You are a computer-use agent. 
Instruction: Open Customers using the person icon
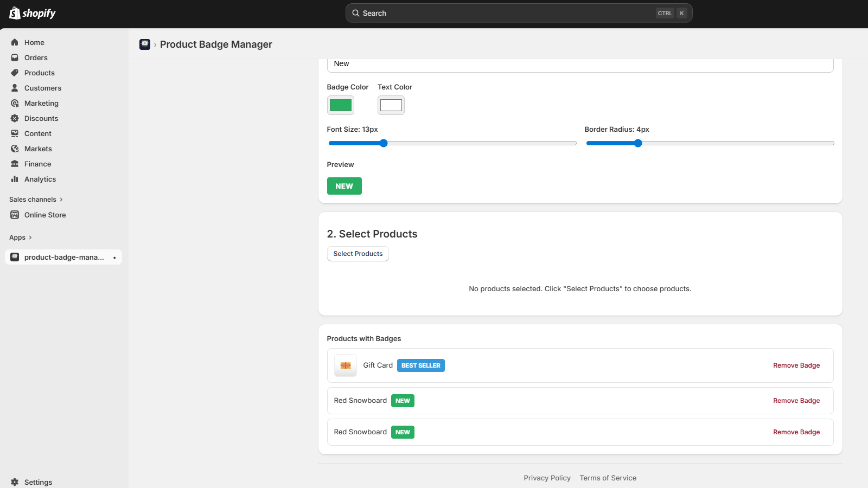[15, 88]
